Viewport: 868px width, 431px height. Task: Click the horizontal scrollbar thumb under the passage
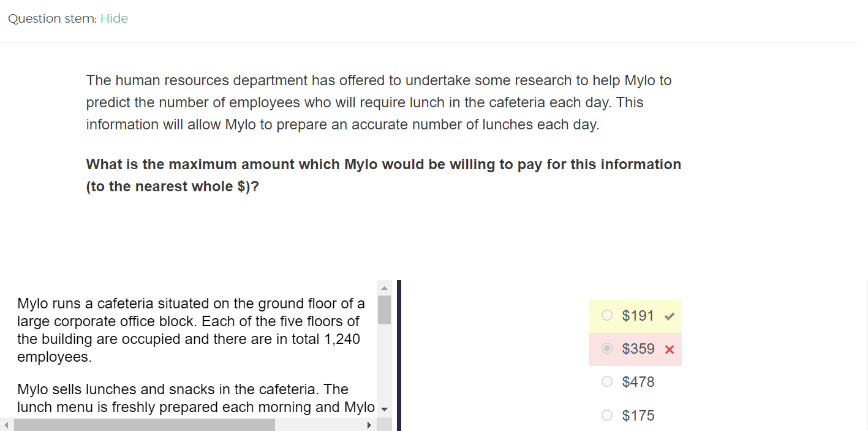pyautogui.click(x=144, y=425)
